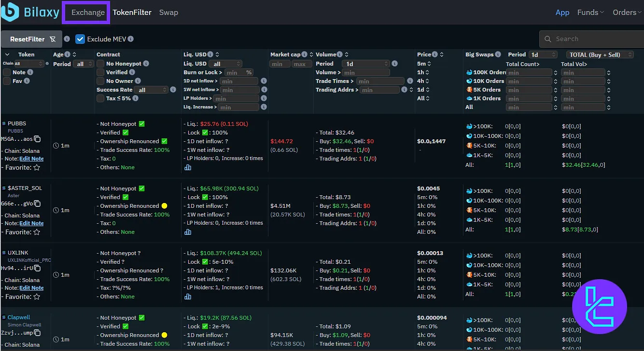Open the Volume Period 1d dropdown
Screen dimensions: 644x351
point(365,64)
